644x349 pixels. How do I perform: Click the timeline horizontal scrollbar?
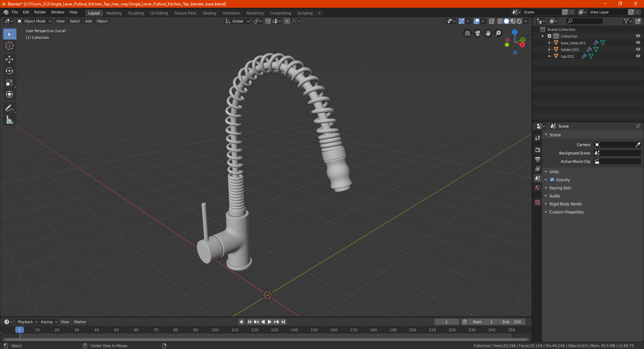pyautogui.click(x=266, y=340)
